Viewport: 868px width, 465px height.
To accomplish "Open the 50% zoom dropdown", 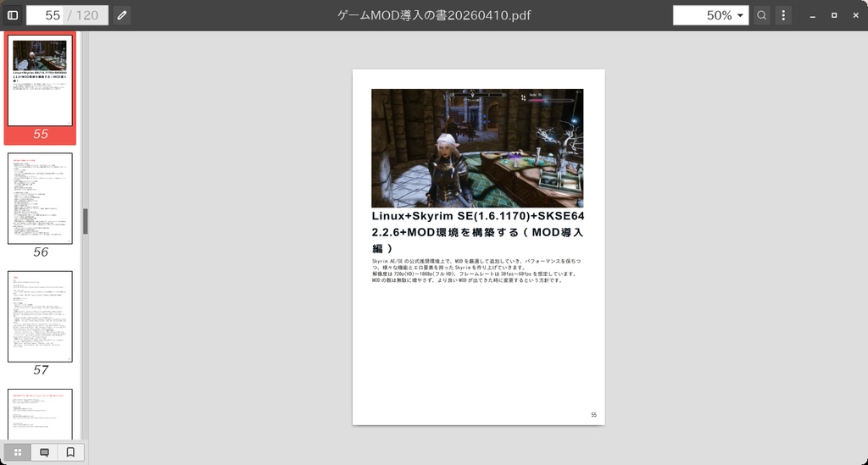I will (711, 15).
